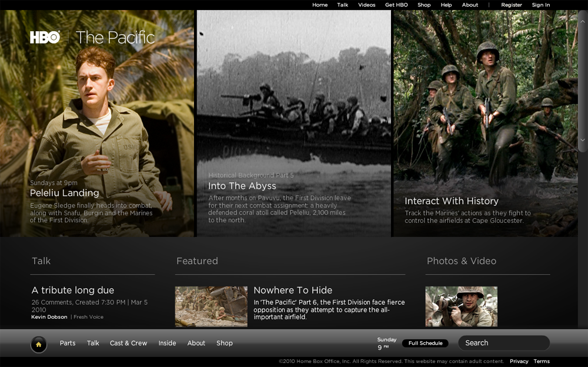The width and height of the screenshot is (588, 367).
Task: Open Talk in the top navigation
Action: [x=342, y=5]
